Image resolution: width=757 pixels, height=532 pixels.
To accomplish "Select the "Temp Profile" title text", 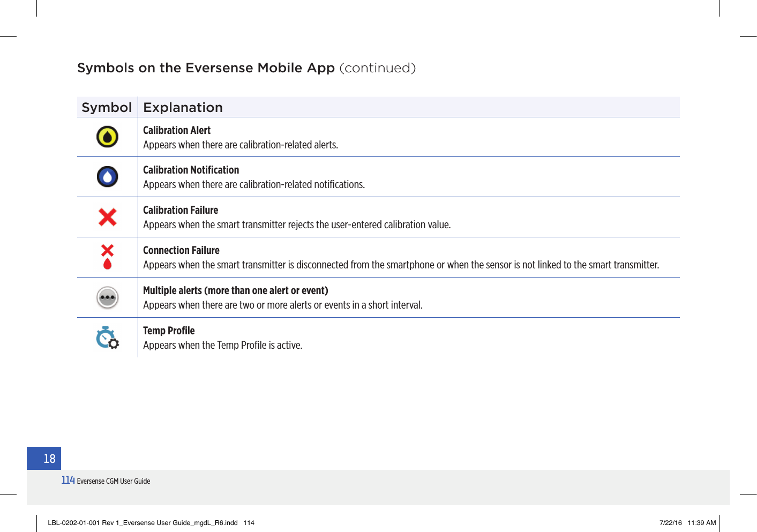I will [x=169, y=331].
